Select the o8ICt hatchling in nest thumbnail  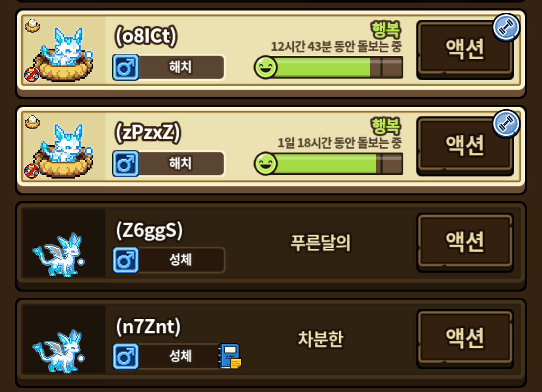pos(63,55)
